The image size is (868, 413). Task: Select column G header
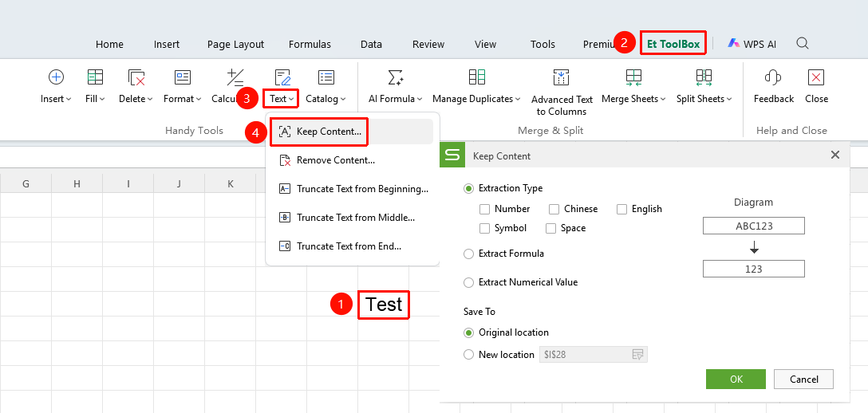(26, 183)
